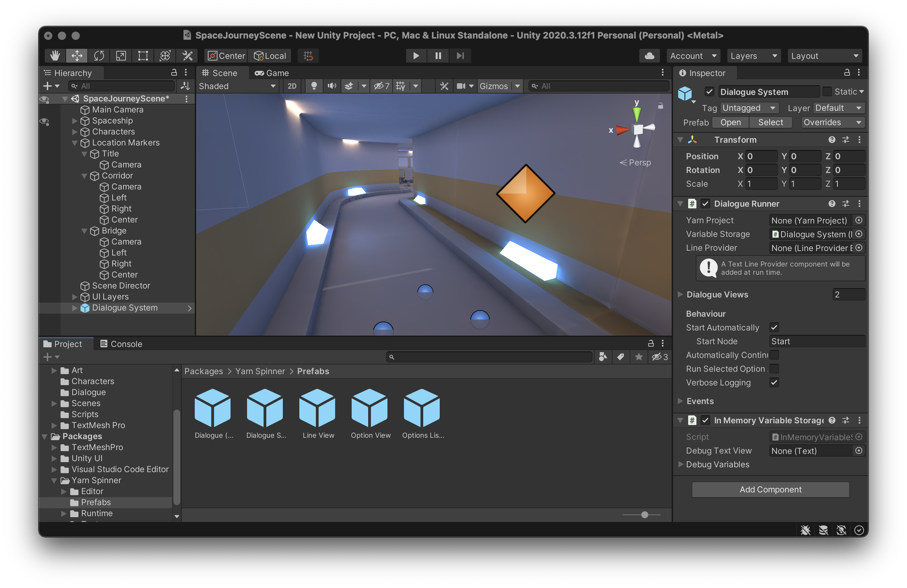
Task: Click the Unity Collaborate cloud icon
Action: pos(649,56)
